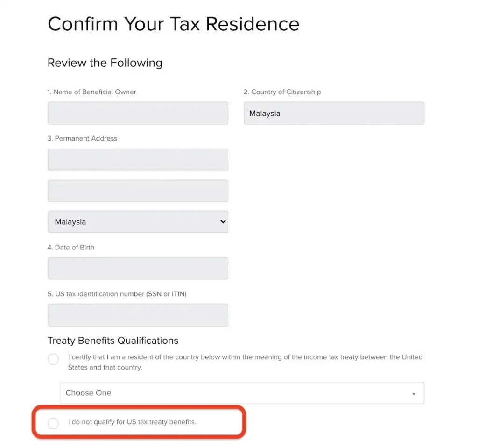Click the "1. Name of Beneficial Owner" label
The height and width of the screenshot is (448, 478).
pos(92,92)
